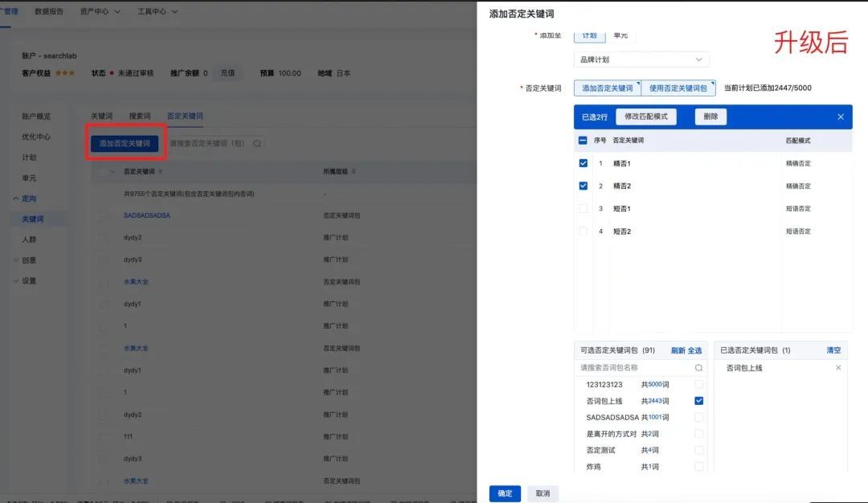Image resolution: width=868 pixels, height=503 pixels.
Task: Click the filter icon on 所属层级 column header
Action: click(x=354, y=171)
